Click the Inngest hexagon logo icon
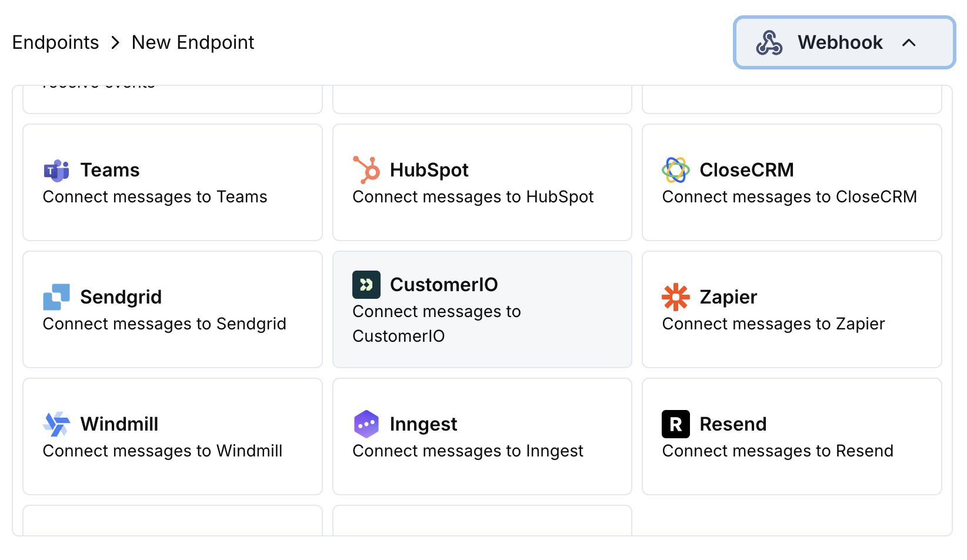Viewport: 967px width, 560px height. (x=366, y=424)
